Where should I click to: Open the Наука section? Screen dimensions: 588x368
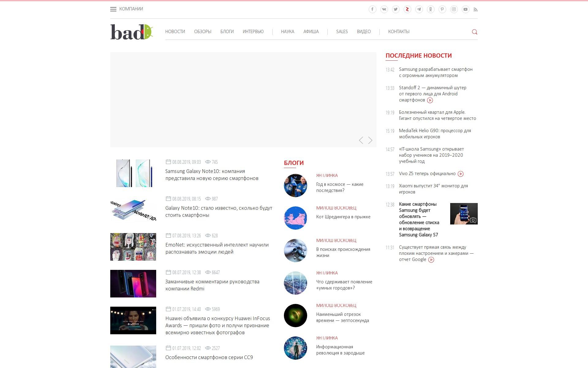[288, 32]
